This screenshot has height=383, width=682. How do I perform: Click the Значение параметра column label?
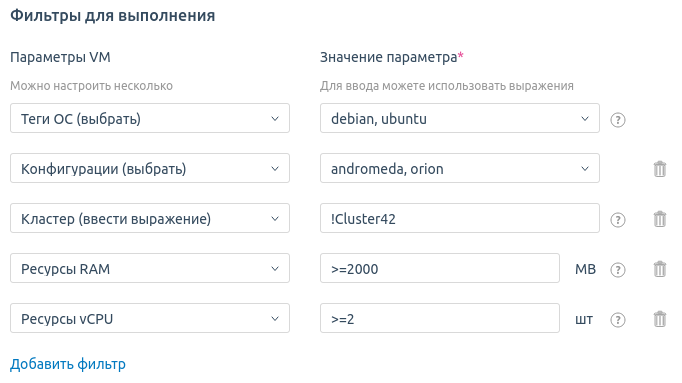pos(388,57)
